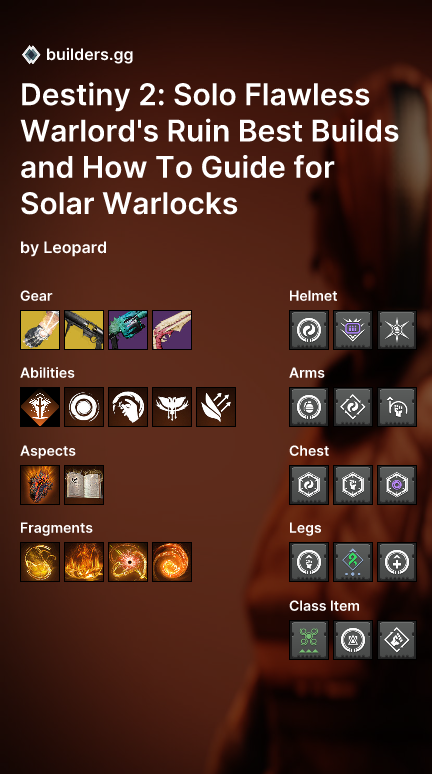The image size is (432, 774).
Task: Click the teal legendary weapon in Gear
Action: (128, 330)
